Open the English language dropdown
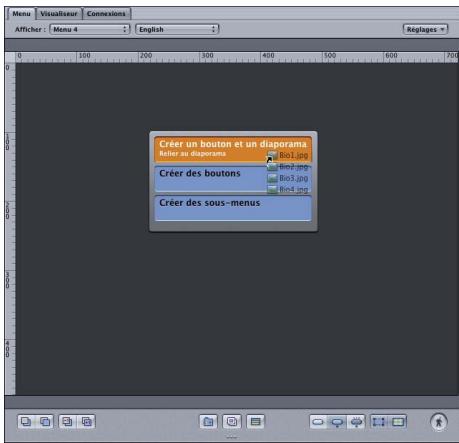Image resolution: width=459 pixels, height=443 pixels. [x=177, y=29]
